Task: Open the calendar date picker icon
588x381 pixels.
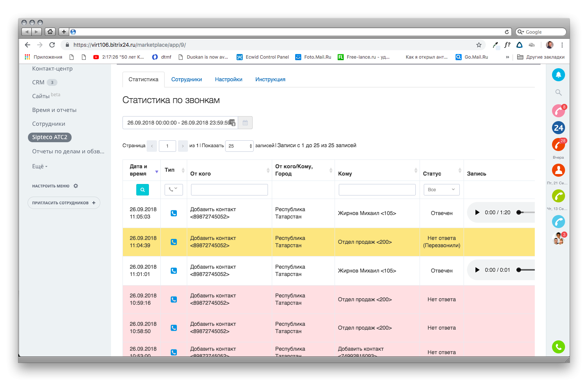Action: (245, 123)
